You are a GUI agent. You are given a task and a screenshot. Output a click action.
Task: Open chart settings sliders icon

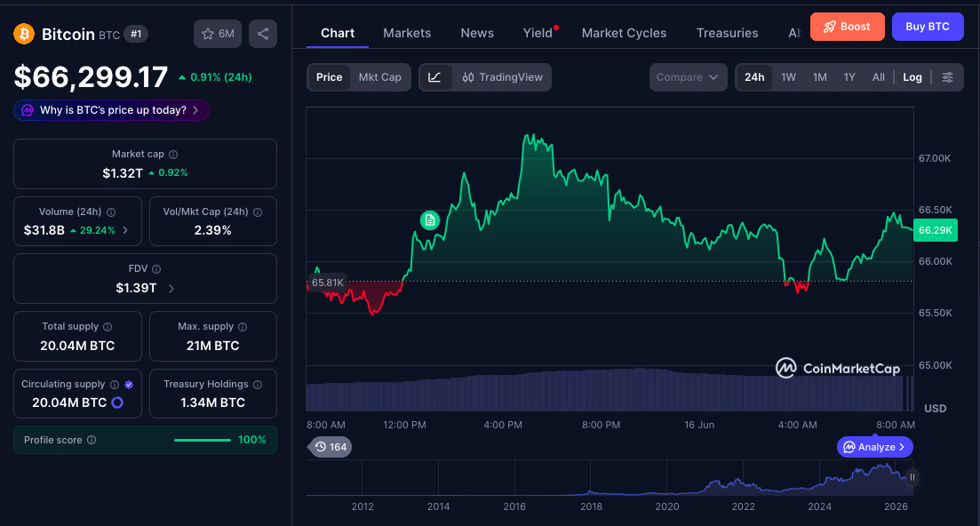coord(947,77)
